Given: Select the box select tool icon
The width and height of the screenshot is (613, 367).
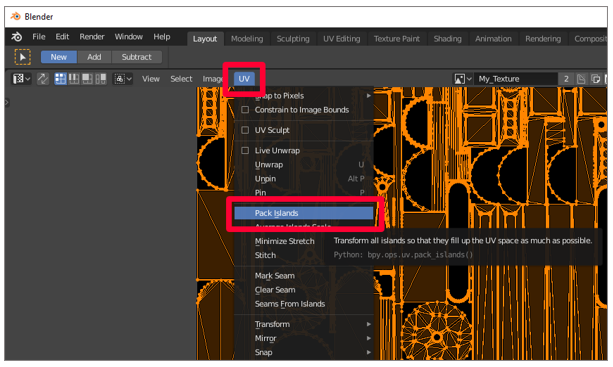Looking at the screenshot, I should point(23,57).
